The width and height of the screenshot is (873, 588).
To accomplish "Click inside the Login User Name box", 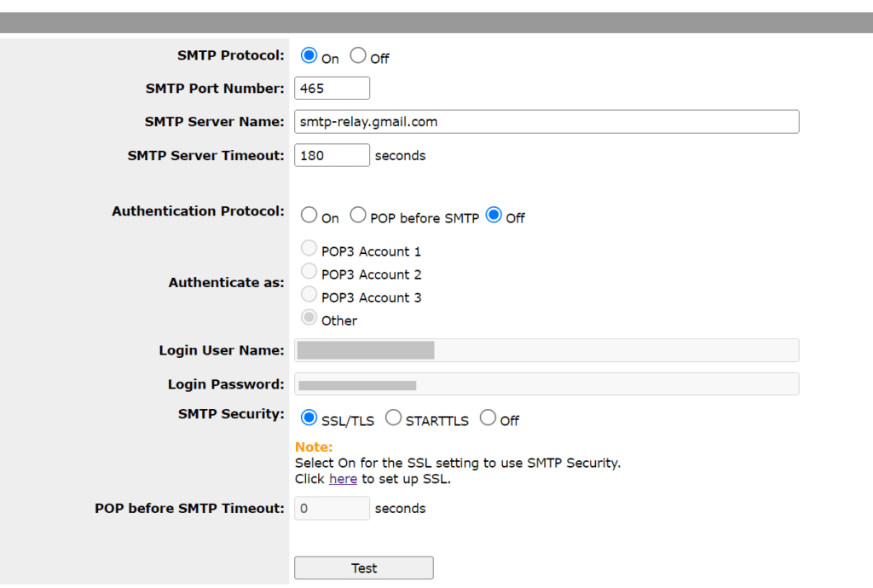I will (546, 349).
